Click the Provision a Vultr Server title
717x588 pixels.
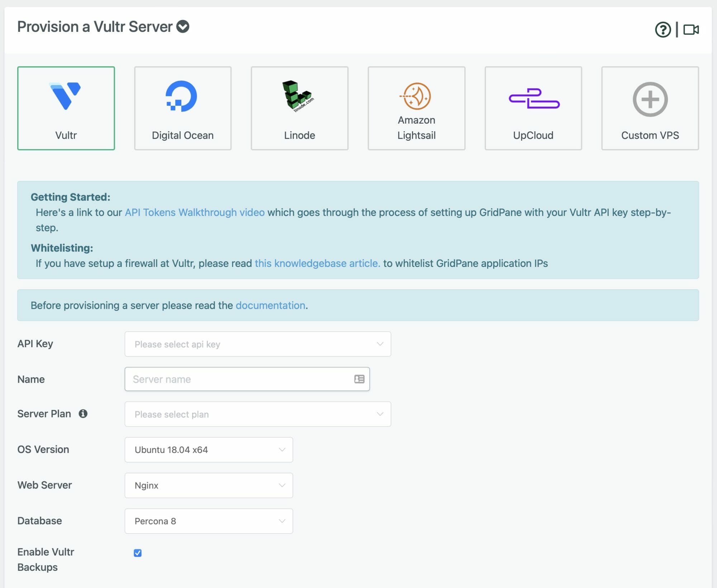click(x=95, y=27)
